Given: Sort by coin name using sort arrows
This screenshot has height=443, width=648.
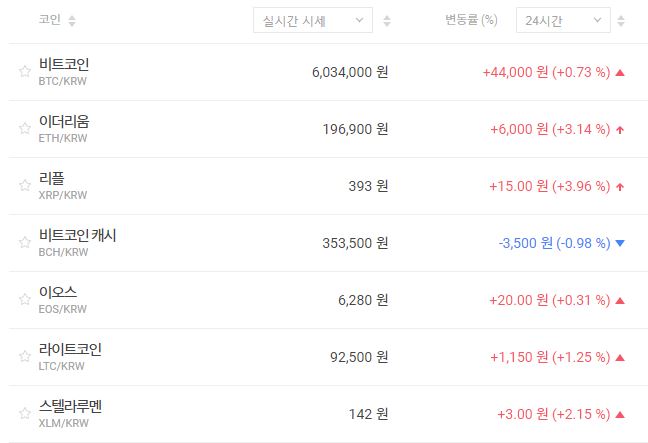Looking at the screenshot, I should (x=72, y=20).
